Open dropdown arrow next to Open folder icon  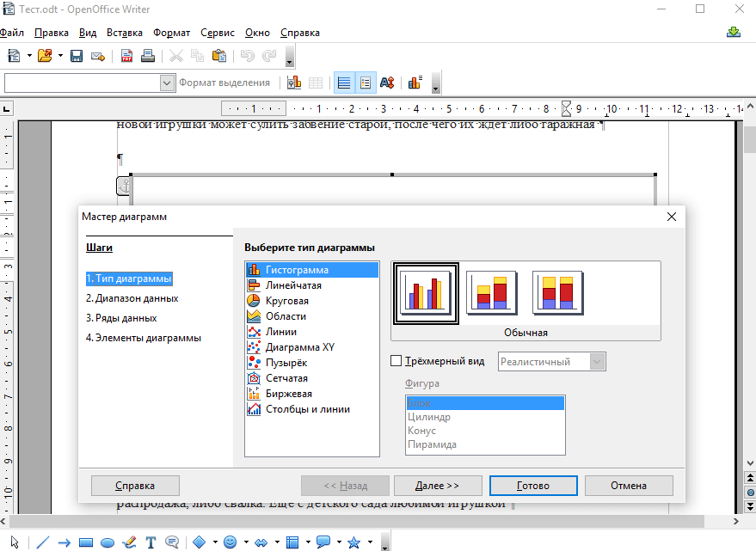pos(60,56)
